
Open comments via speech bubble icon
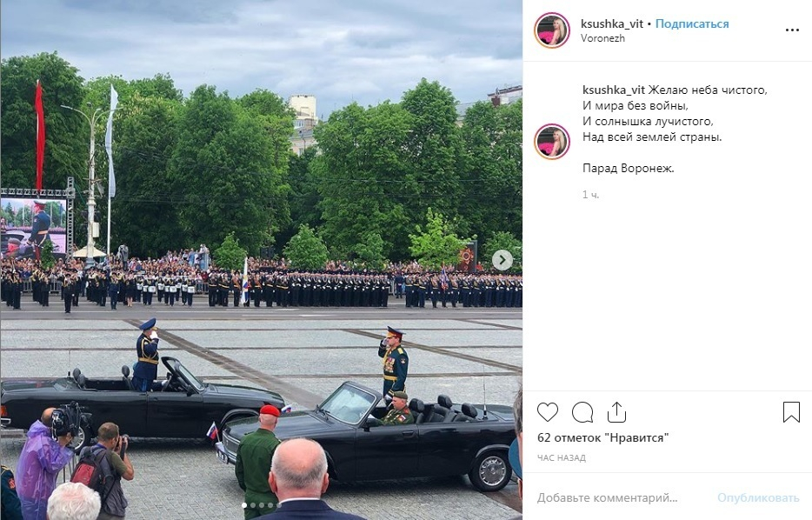pos(582,412)
